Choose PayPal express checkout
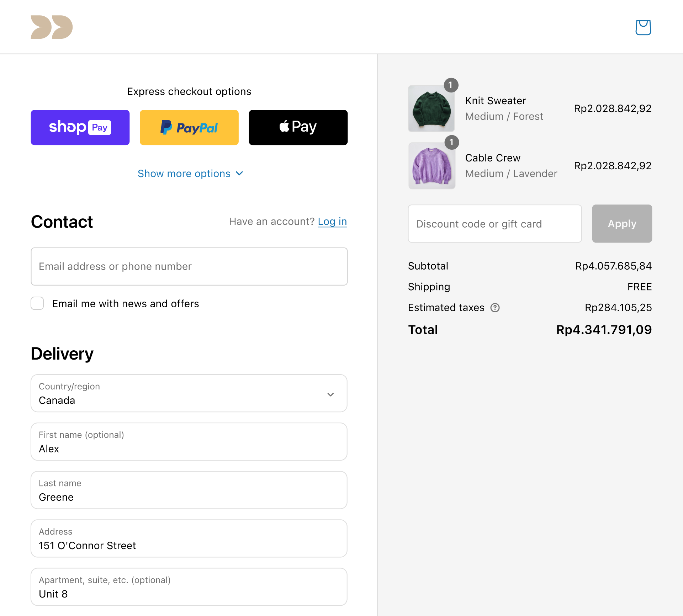Screen dimensions: 683x616 pyautogui.click(x=189, y=127)
